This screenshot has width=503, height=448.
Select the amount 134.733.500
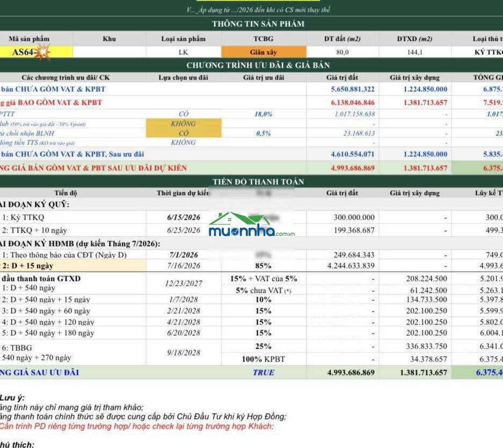point(427,299)
